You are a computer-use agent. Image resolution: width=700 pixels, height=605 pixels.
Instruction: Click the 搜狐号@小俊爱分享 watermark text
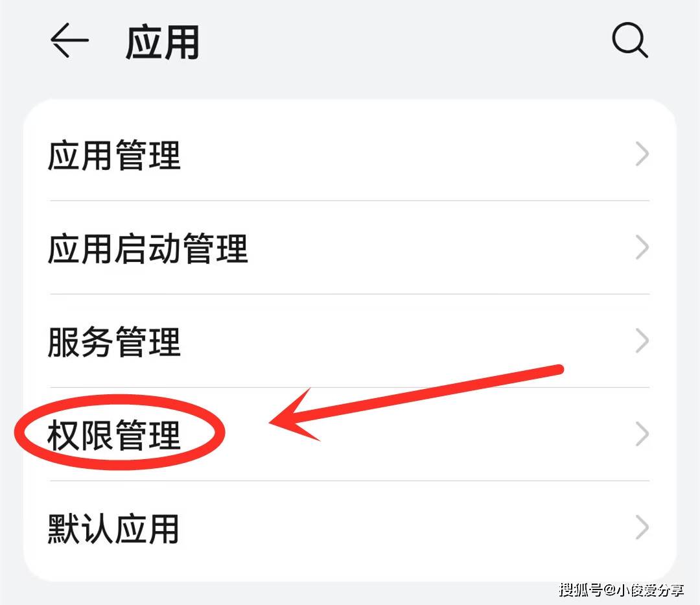click(622, 590)
